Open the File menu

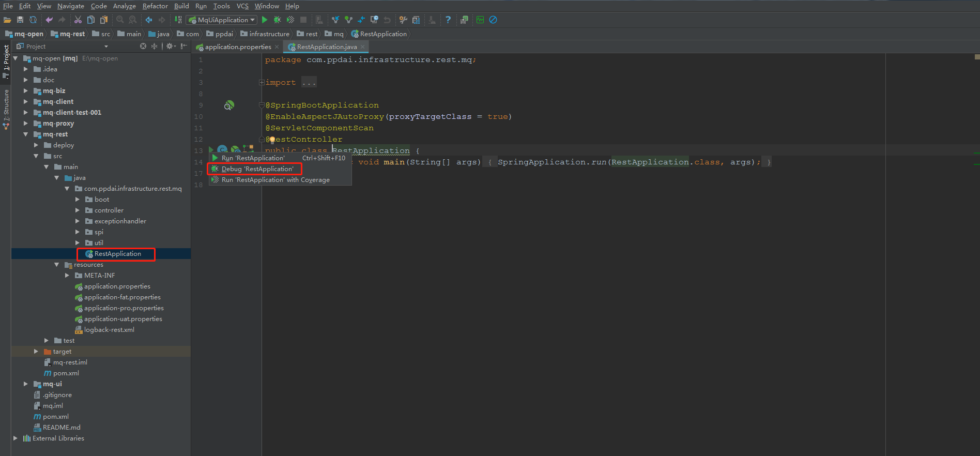(8, 6)
